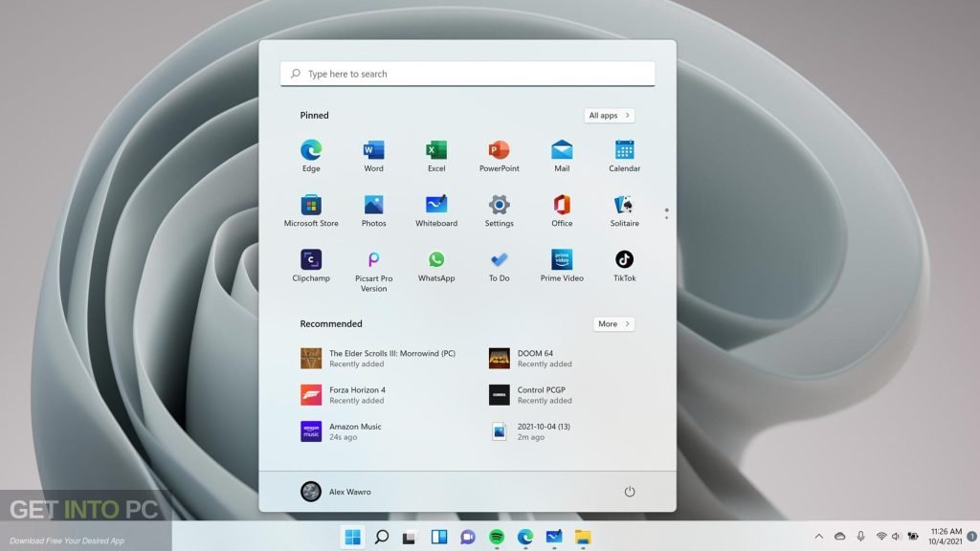Open Microsoft Teams Chat on the taskbar

466,536
